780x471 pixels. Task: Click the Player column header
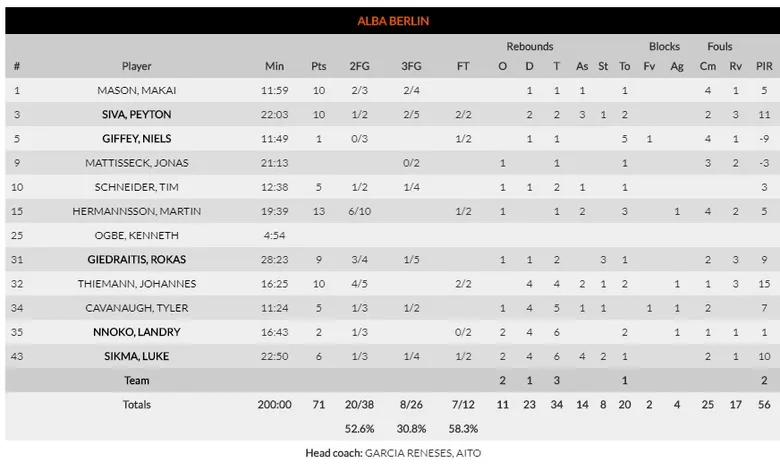coord(137,67)
